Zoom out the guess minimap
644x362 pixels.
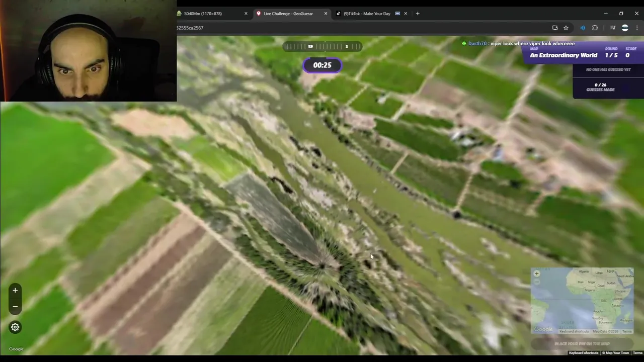pyautogui.click(x=537, y=282)
